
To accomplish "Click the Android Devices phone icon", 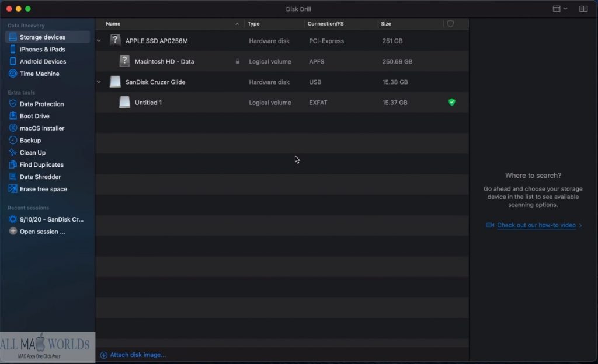I will click(13, 61).
